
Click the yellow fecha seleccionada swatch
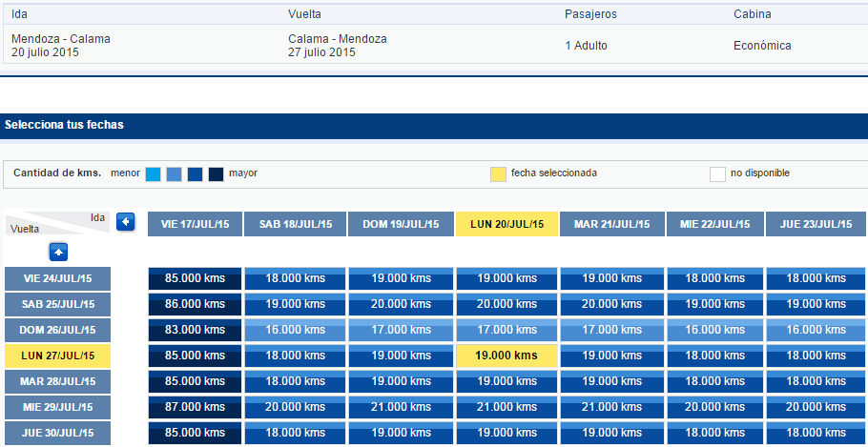(x=498, y=174)
